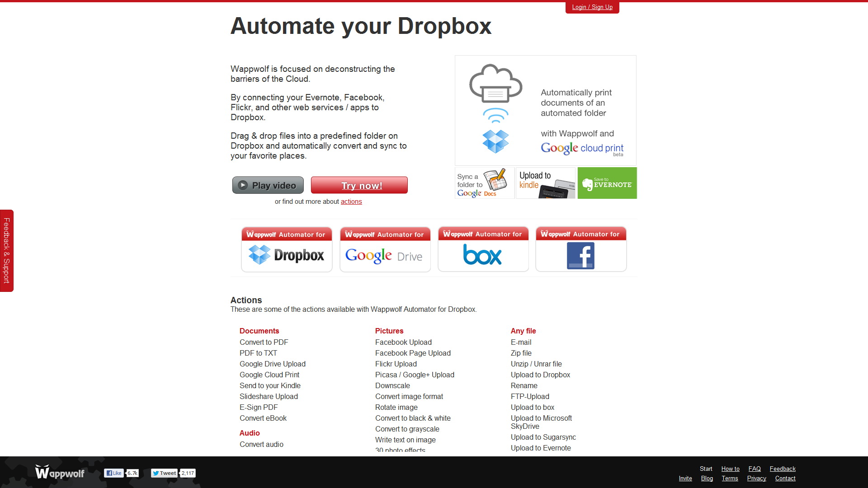Expand the Pictures actions section
868x488 pixels.
(389, 331)
